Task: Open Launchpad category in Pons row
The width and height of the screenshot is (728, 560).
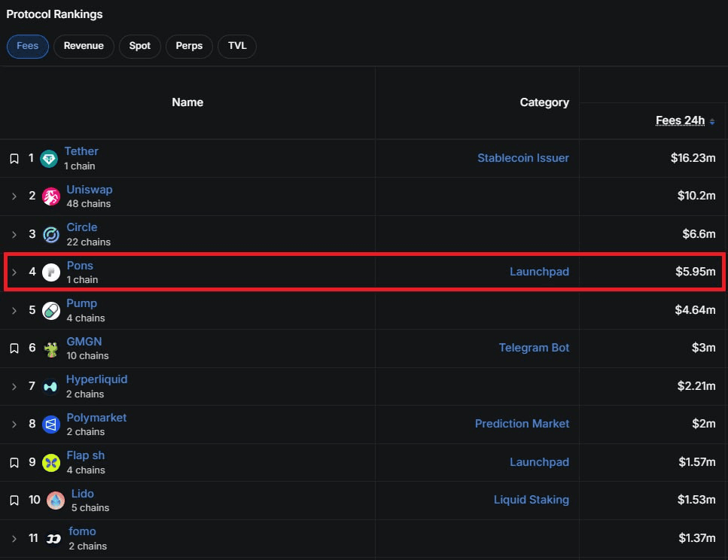Action: point(540,272)
